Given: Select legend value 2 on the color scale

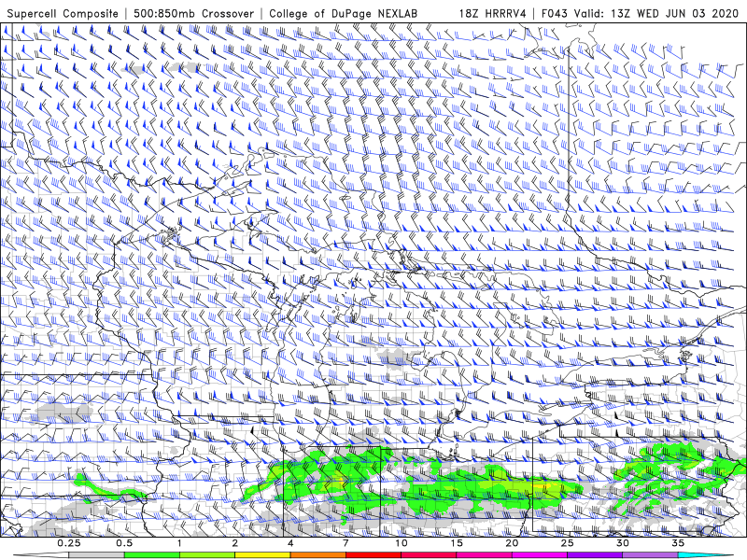Looking at the screenshot, I should pos(235,543).
